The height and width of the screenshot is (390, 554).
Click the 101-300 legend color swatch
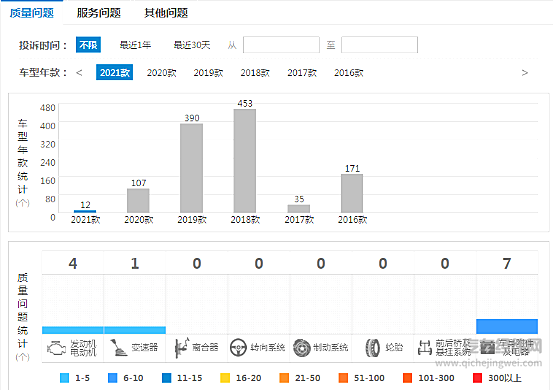407,378
